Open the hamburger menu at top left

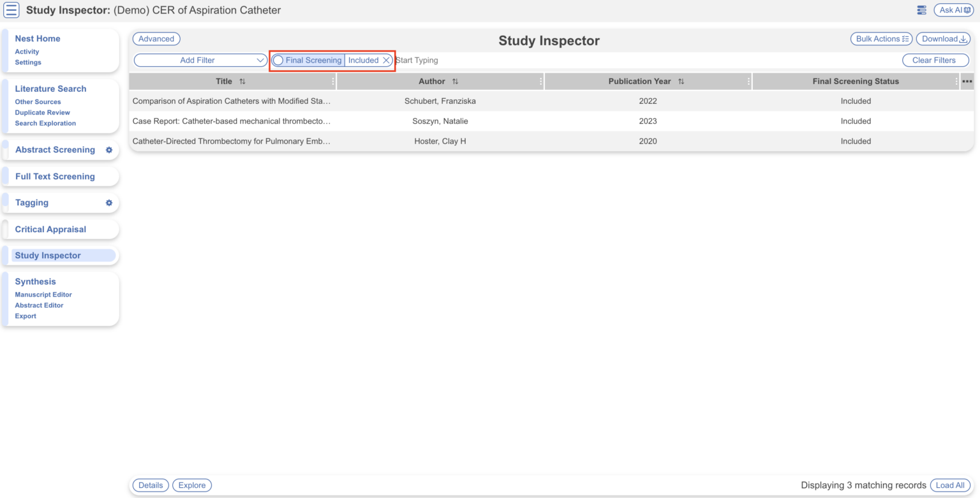11,10
